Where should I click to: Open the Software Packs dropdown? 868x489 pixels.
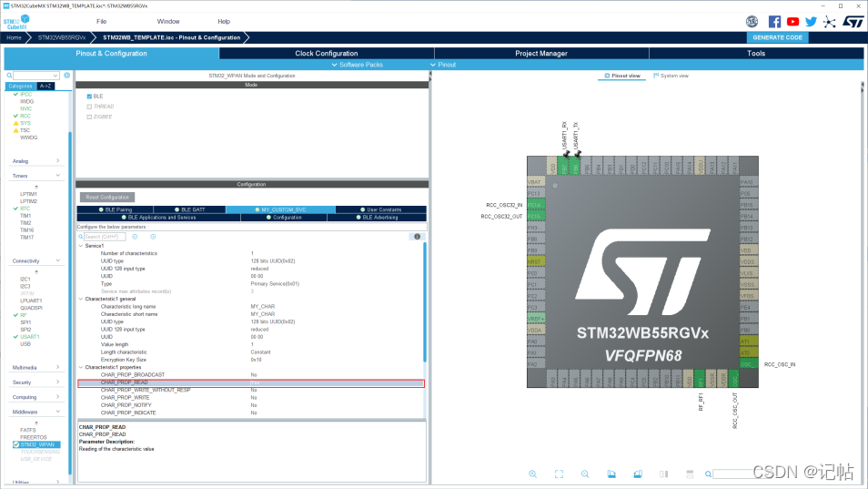(357, 65)
